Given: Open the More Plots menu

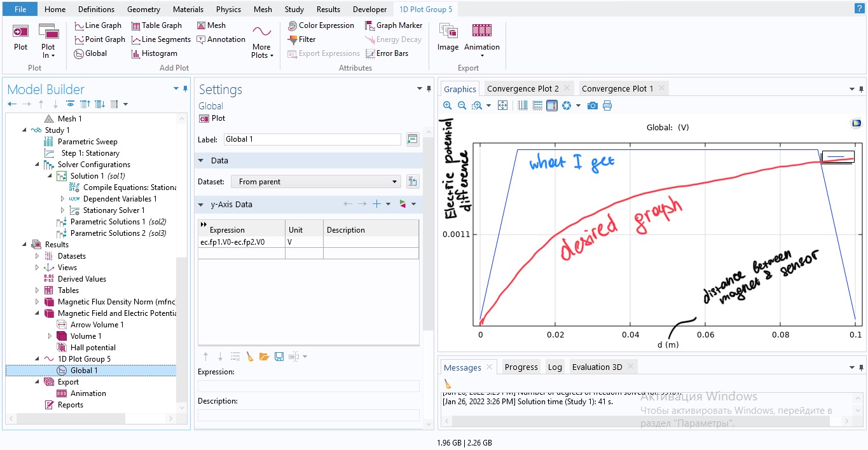Looking at the screenshot, I should pyautogui.click(x=261, y=42).
